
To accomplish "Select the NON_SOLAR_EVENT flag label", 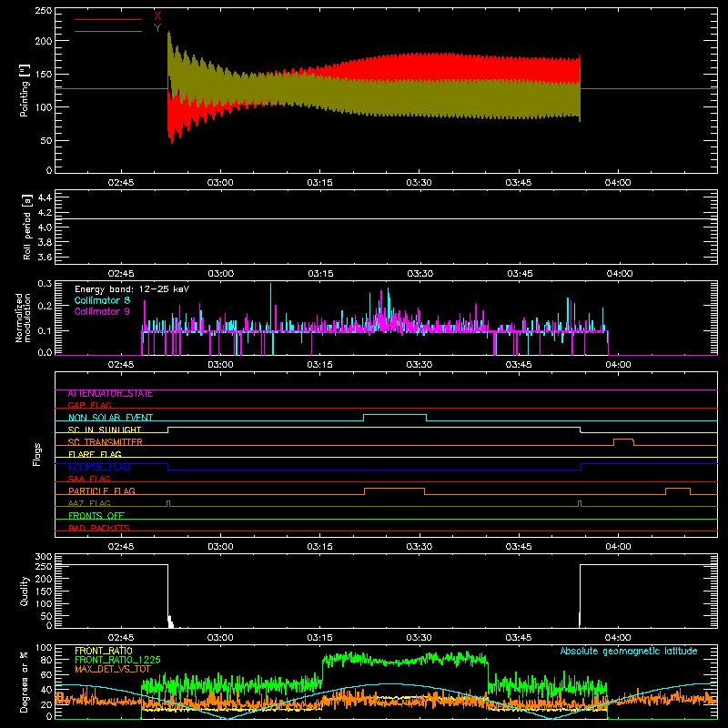I will pos(110,418).
